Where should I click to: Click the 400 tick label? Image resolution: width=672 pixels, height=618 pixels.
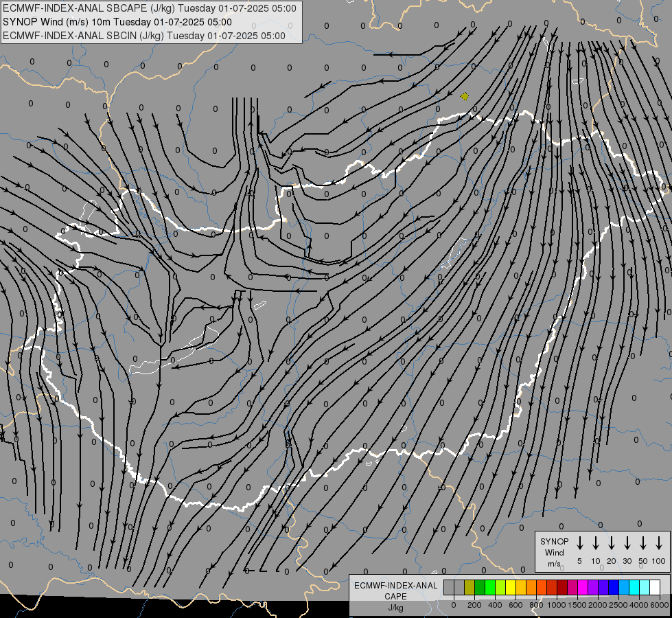tap(495, 605)
